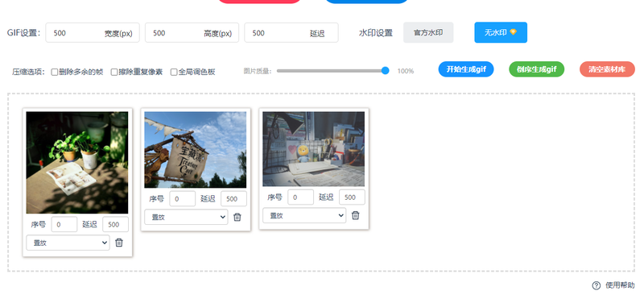Select the 官方水印 watermark option
Viewport: 644px width, 295px height.
pos(428,32)
